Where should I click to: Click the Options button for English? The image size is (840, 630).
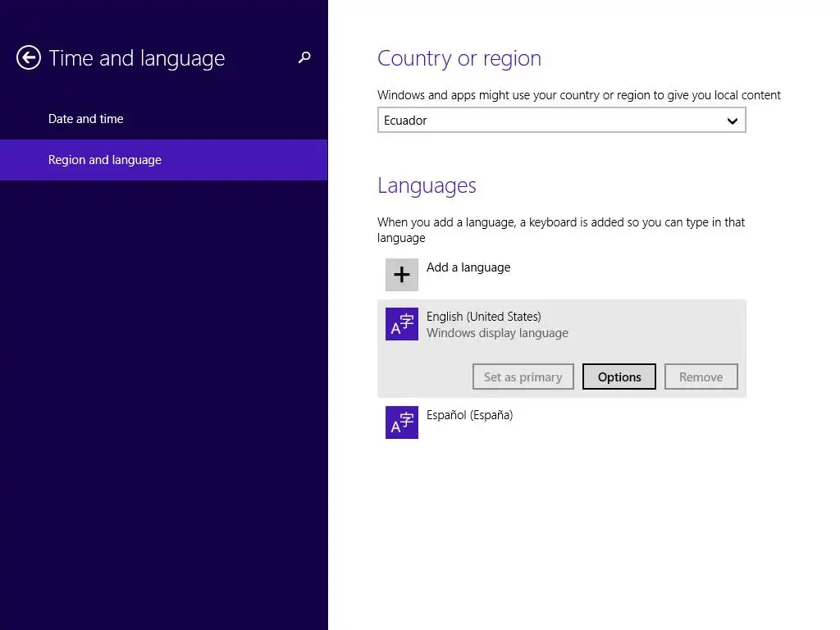pyautogui.click(x=619, y=377)
